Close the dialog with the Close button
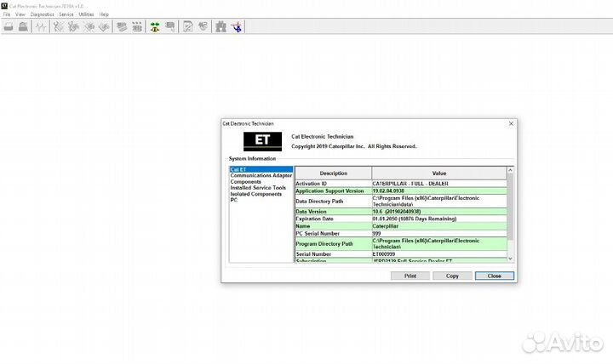The image size is (613, 364). coord(494,276)
